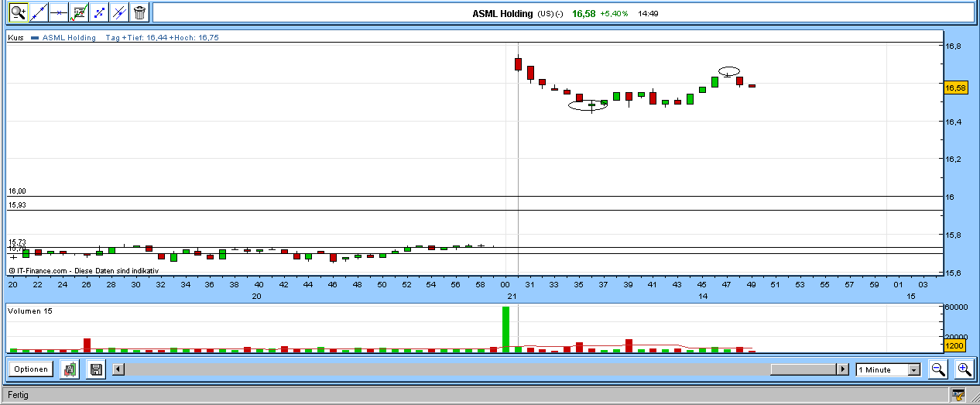Select the parallel lines drawing tool
This screenshot has height=405, width=980.
pyautogui.click(x=118, y=12)
